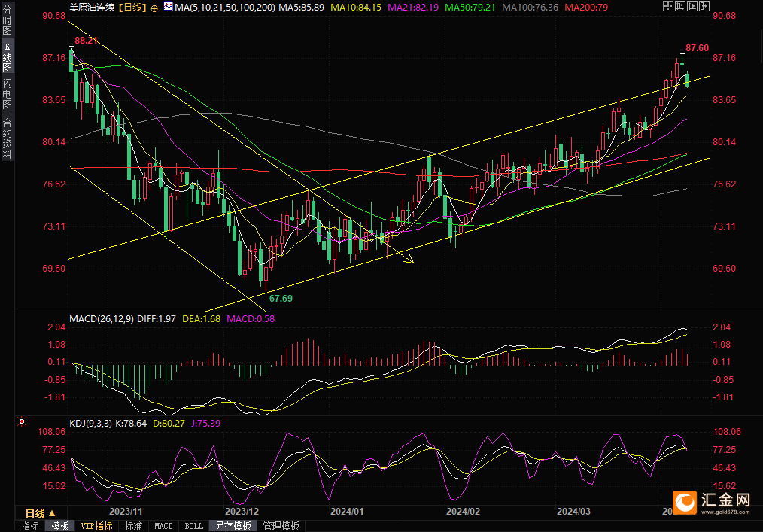Open the 分时图 sidebar view

tap(7, 20)
